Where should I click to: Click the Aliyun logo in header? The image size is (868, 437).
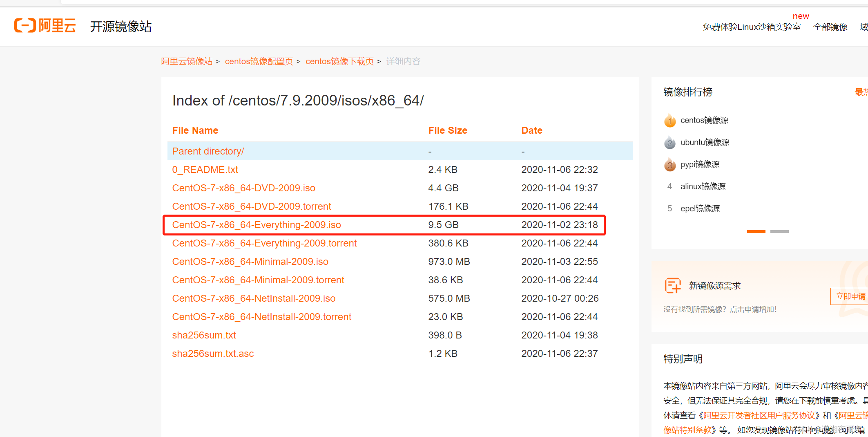pos(45,26)
